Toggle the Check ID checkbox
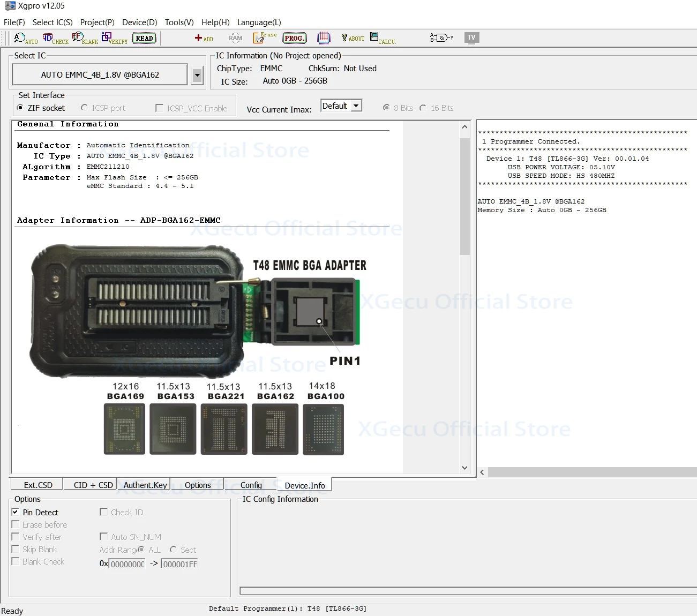Viewport: 697px width, 616px height. point(104,512)
